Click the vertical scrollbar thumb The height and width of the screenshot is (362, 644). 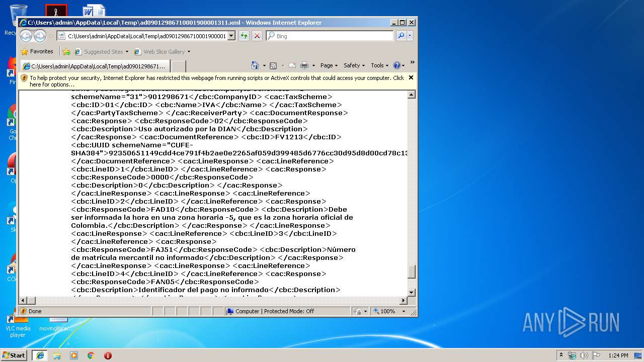pyautogui.click(x=411, y=271)
